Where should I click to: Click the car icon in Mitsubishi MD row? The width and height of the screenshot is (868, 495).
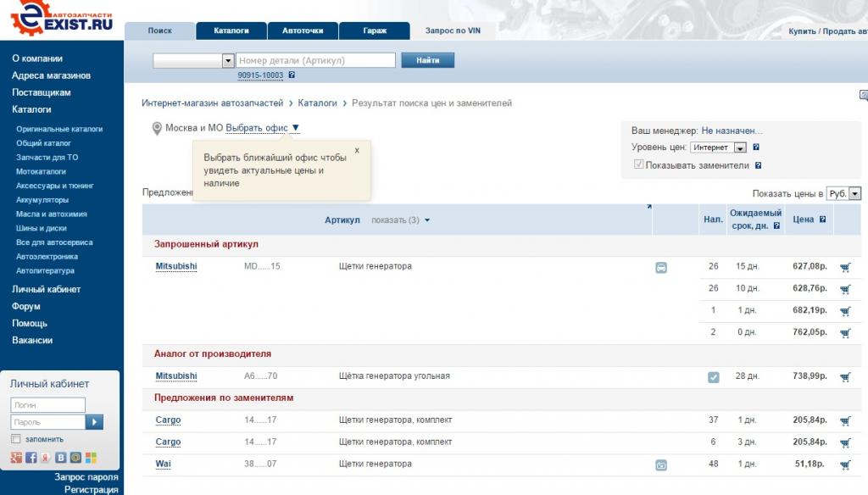tap(661, 267)
